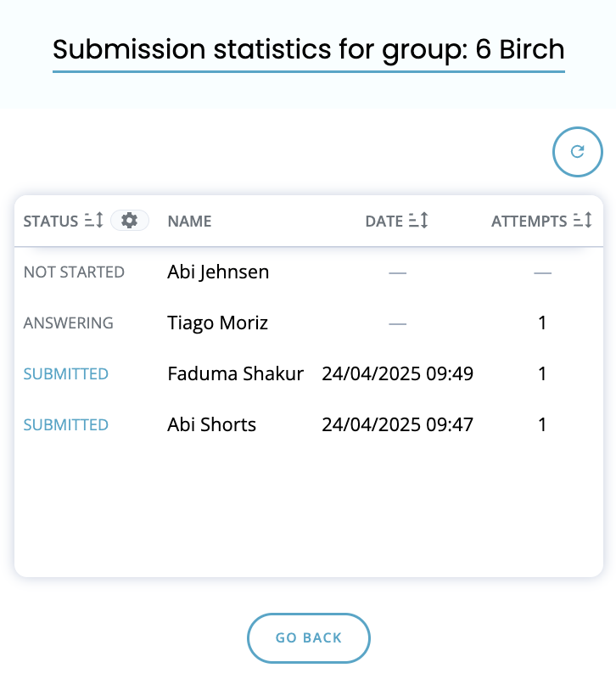616x679 pixels.
Task: Open the status filter gear settings
Action: (130, 221)
